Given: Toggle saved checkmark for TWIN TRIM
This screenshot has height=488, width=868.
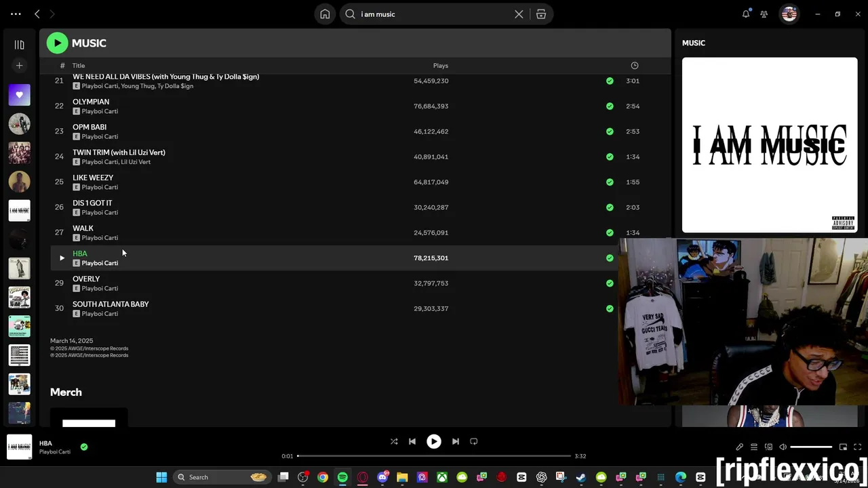Looking at the screenshot, I should pos(610,157).
